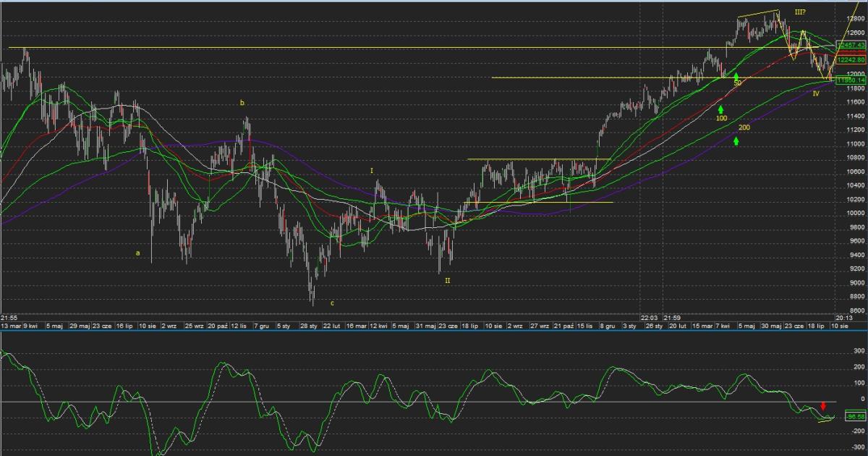Select the 'III?' wave label
This screenshot has width=868, height=456.
(x=801, y=12)
